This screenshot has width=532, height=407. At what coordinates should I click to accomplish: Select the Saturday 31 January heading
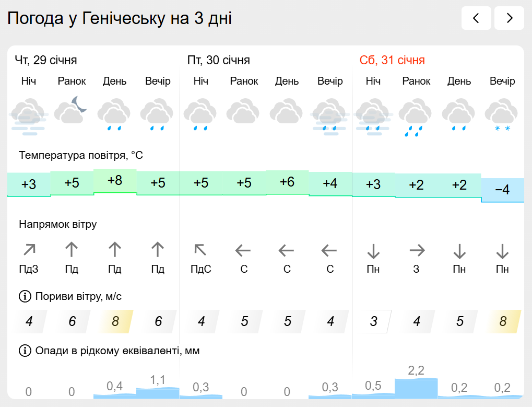tap(392, 60)
